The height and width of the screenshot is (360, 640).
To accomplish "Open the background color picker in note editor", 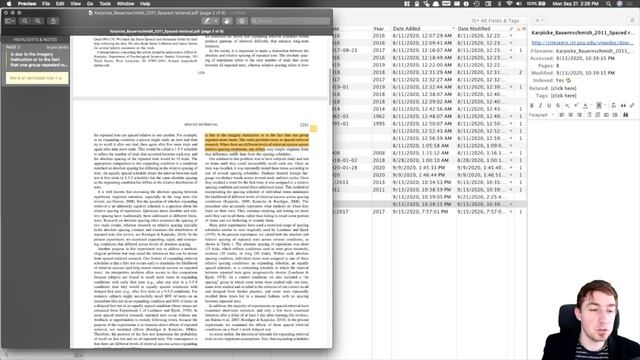I will pyautogui.click(x=599, y=106).
